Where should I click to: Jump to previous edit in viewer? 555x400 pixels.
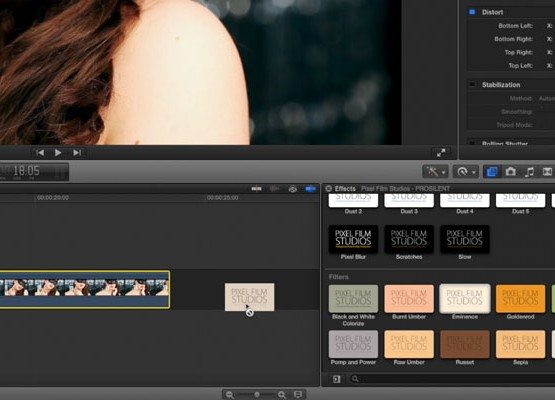(x=40, y=153)
